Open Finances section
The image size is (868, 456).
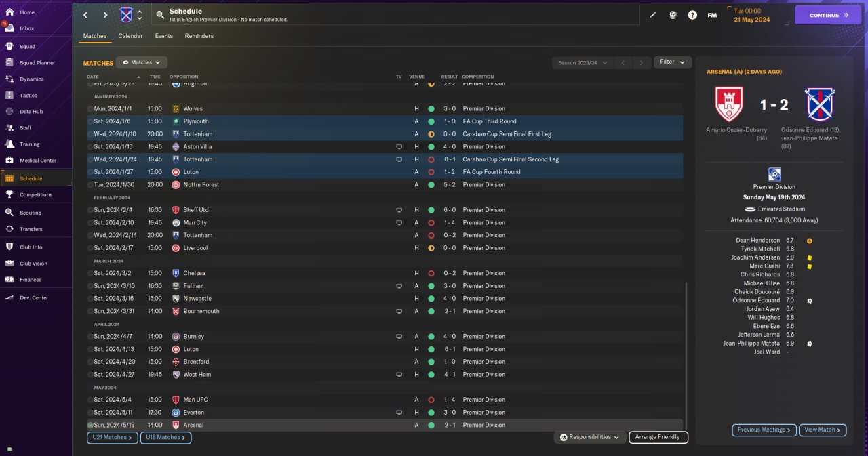point(31,280)
